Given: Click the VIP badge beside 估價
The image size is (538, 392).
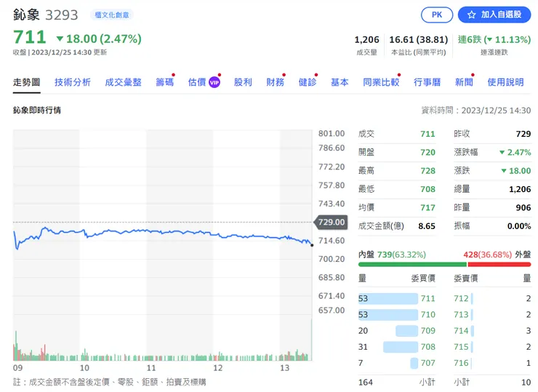Looking at the screenshot, I should point(214,83).
